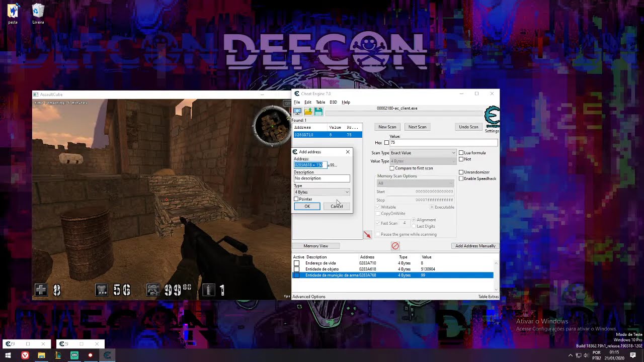This screenshot has width=644, height=362.
Task: Open the memory region All dropdown
Action: click(x=415, y=184)
